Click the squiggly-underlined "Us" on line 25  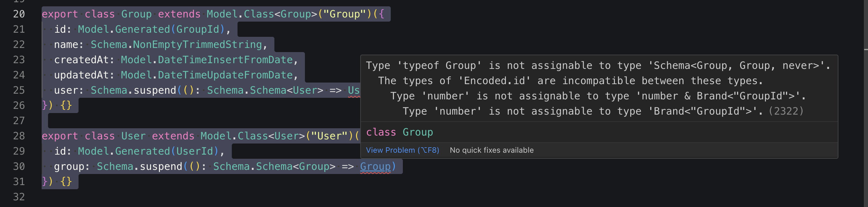click(x=354, y=90)
